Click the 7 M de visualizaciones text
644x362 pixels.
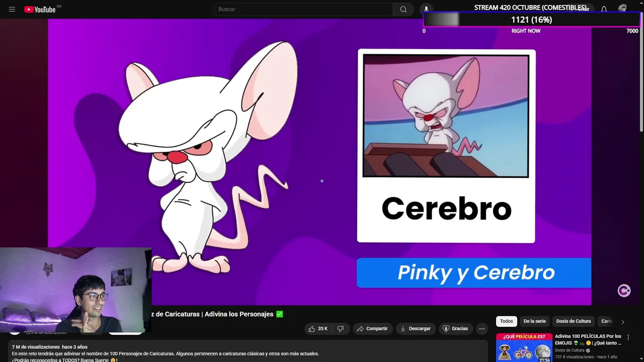pyautogui.click(x=36, y=347)
